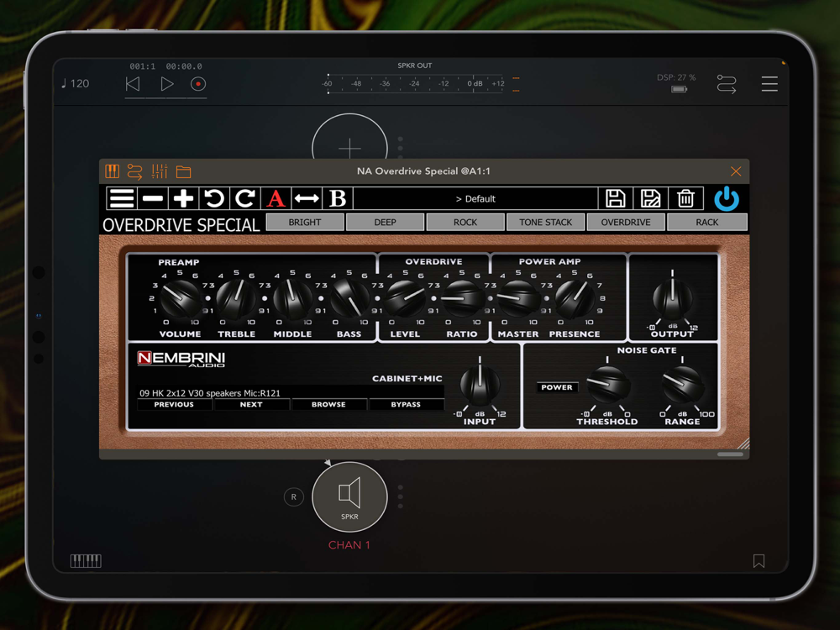Redo with the clockwise arrow icon
840x630 pixels.
pyautogui.click(x=245, y=199)
